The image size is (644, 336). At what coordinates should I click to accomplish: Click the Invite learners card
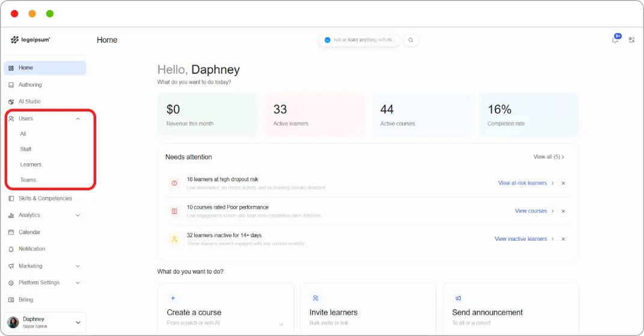click(368, 310)
